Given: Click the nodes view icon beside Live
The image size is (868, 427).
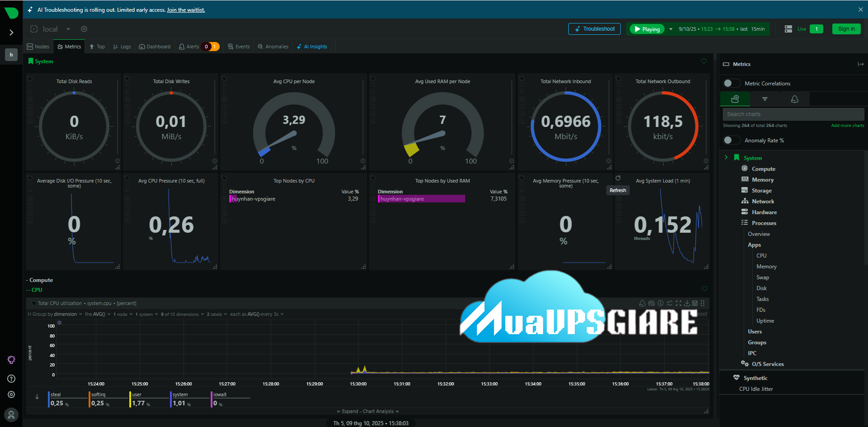Looking at the screenshot, I should click(x=788, y=29).
